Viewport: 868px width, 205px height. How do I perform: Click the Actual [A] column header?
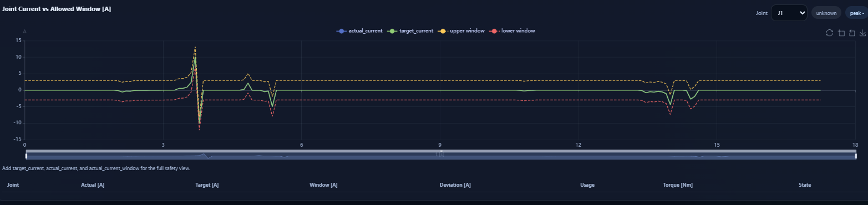click(93, 184)
